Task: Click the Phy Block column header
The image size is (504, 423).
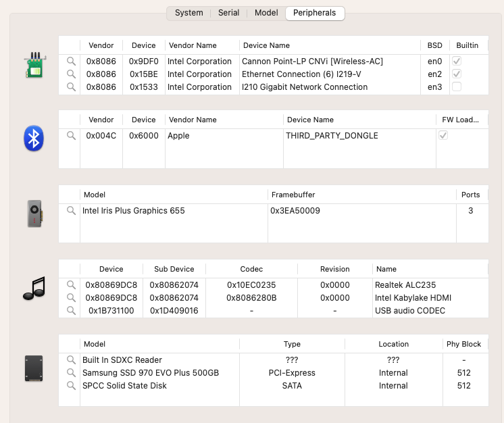Action: click(x=463, y=344)
